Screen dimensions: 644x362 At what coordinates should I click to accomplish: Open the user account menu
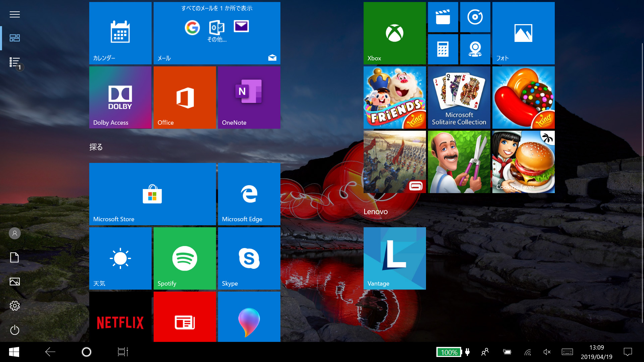click(15, 233)
